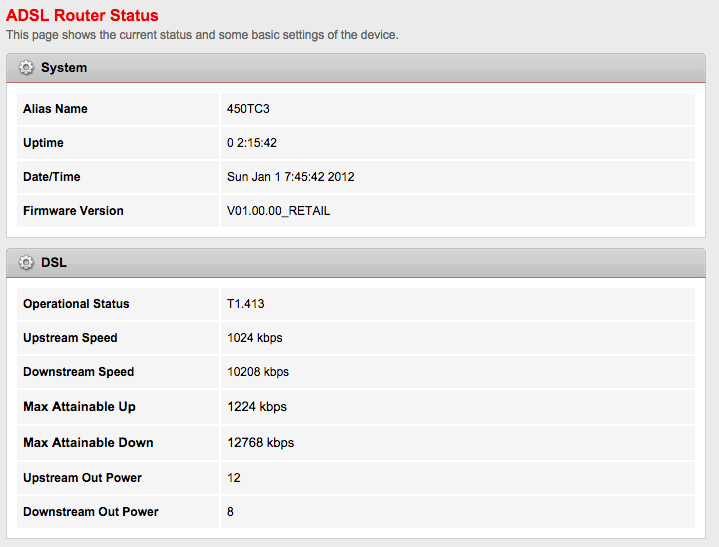
Task: Select the Downstream Out Power label
Action: pos(91,512)
